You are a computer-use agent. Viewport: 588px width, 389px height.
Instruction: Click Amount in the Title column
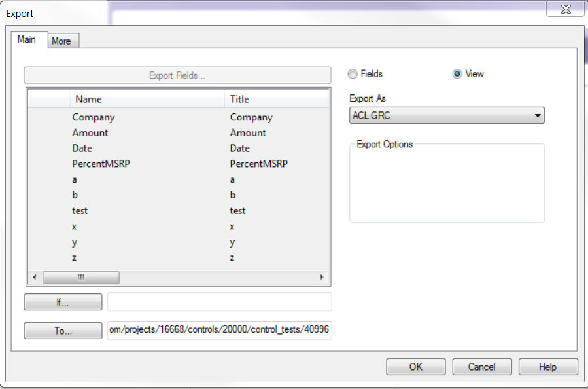pos(248,133)
